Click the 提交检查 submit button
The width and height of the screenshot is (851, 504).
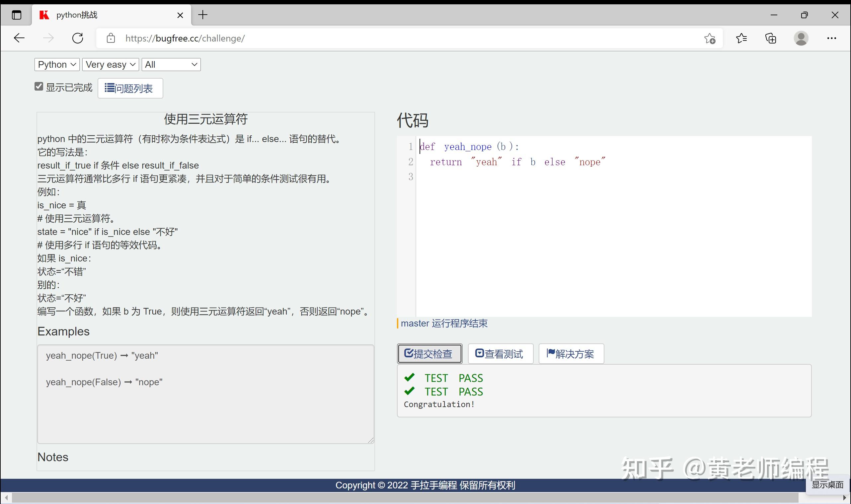point(429,353)
